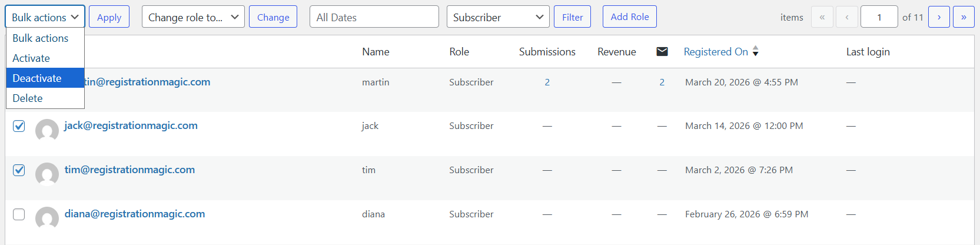Jump to last page arrow
This screenshot has width=980, height=245.
coord(964,17)
